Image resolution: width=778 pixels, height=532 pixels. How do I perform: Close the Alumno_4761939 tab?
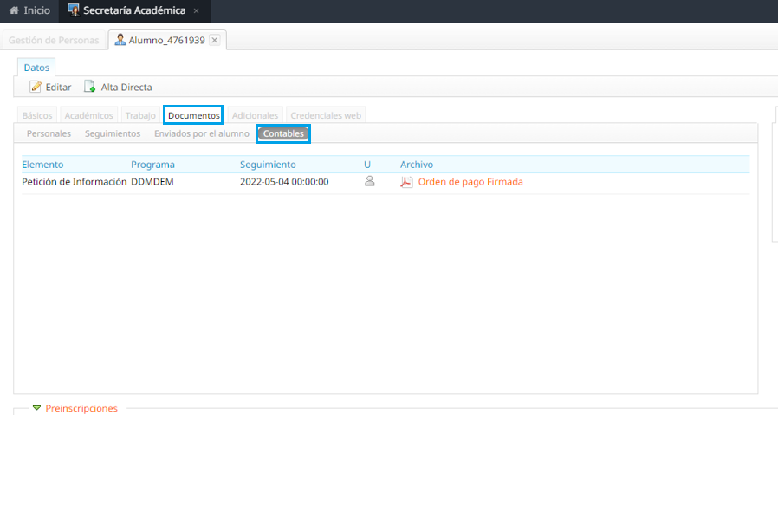[215, 40]
